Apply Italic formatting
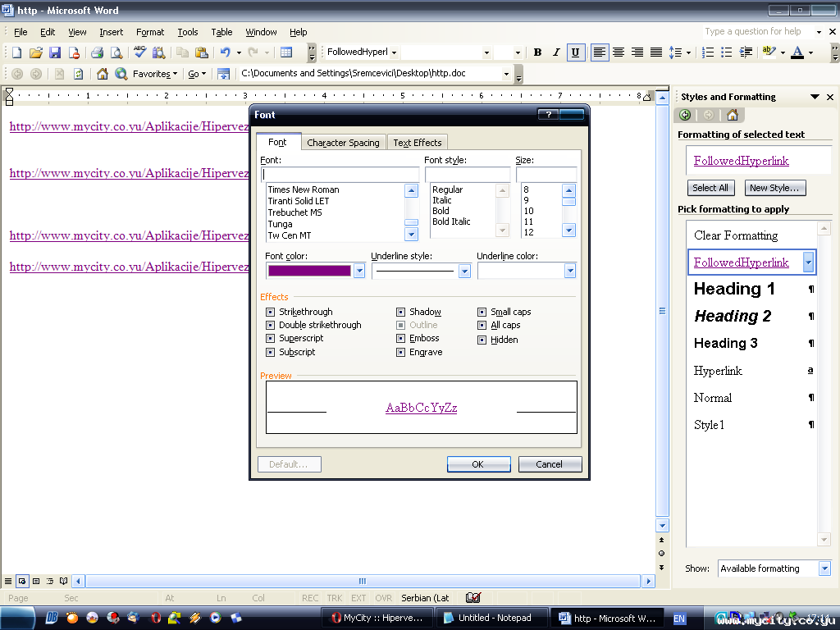840x630 pixels. pos(556,52)
